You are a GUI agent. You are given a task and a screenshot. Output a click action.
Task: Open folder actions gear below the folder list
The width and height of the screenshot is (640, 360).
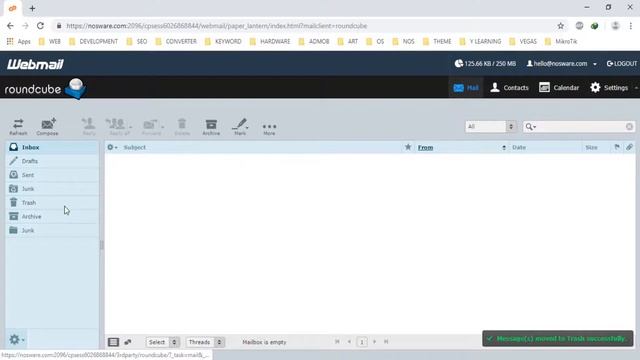[17, 339]
